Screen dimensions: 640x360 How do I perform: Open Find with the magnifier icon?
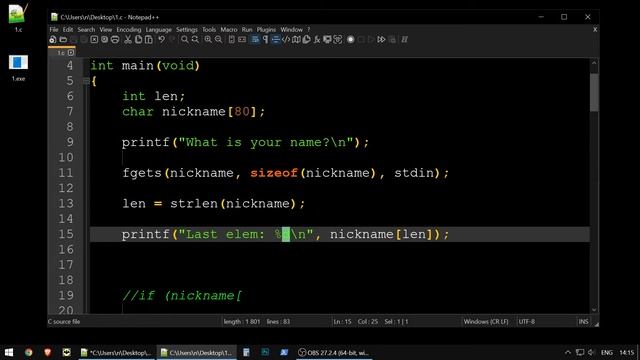pyautogui.click(x=185, y=40)
